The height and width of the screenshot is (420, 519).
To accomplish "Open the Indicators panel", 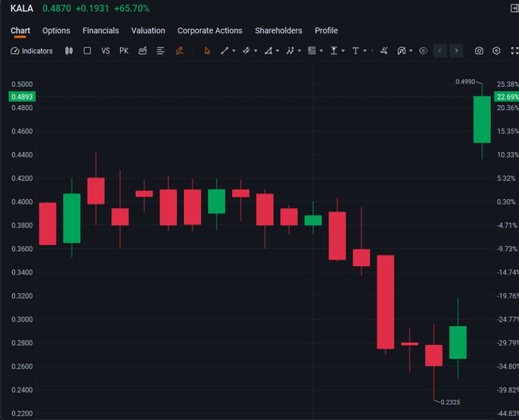I will 32,50.
